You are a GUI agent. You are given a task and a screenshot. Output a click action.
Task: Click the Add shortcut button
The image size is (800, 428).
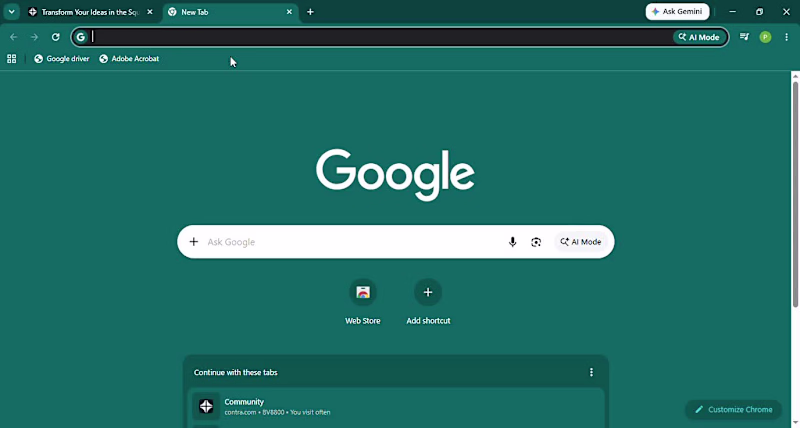click(428, 302)
